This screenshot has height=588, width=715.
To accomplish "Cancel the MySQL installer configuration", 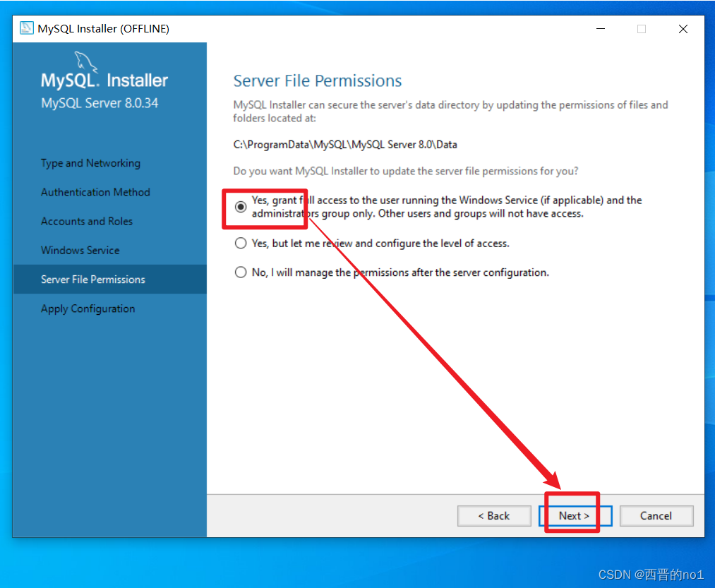I will coord(656,516).
